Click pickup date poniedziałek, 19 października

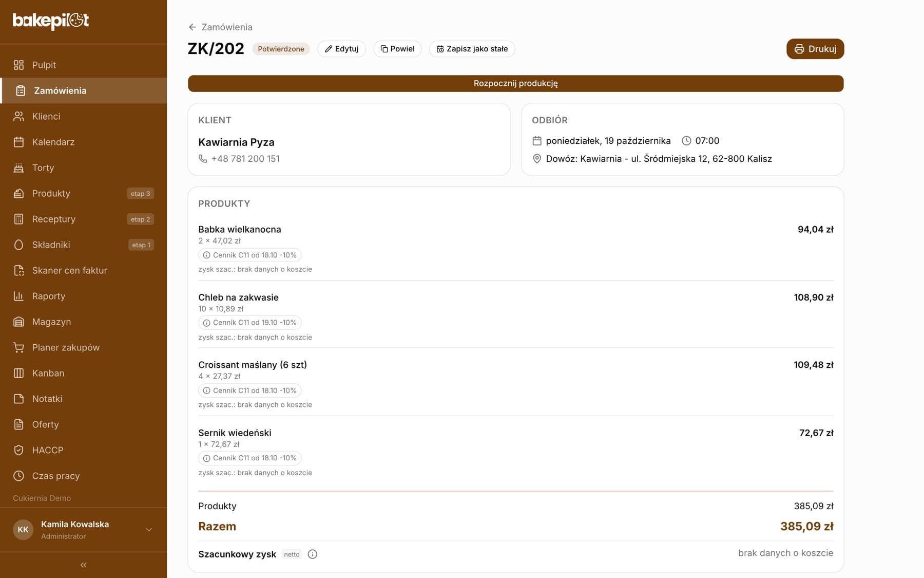point(608,141)
